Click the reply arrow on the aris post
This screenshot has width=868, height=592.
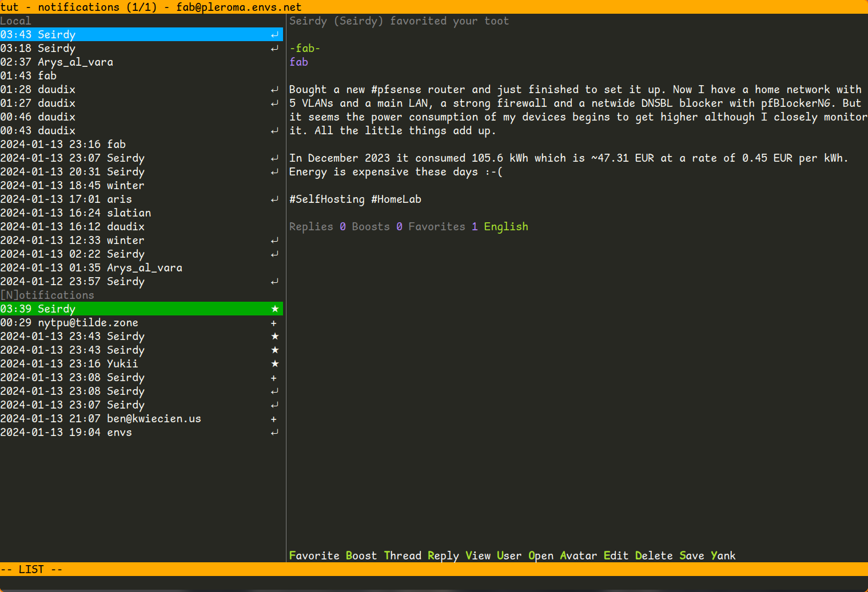point(274,199)
